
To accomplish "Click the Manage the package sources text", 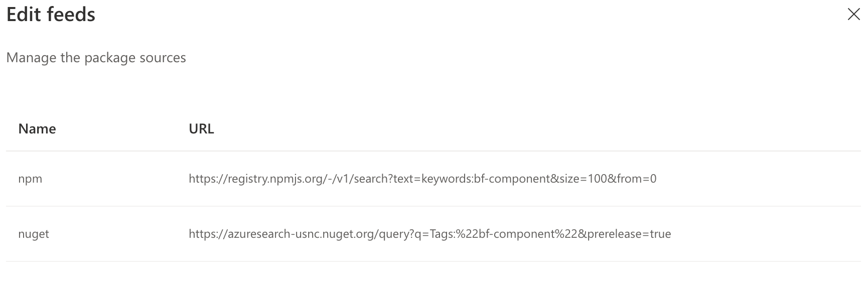I will click(95, 58).
